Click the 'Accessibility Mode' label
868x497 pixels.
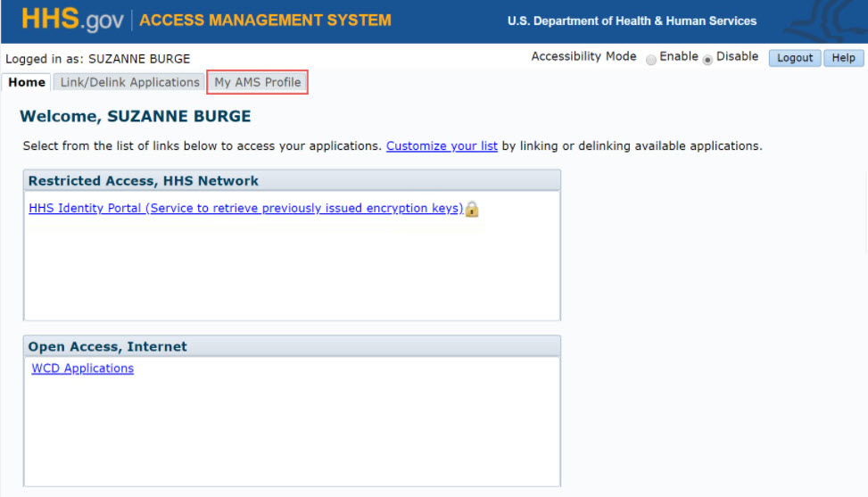[x=583, y=56]
